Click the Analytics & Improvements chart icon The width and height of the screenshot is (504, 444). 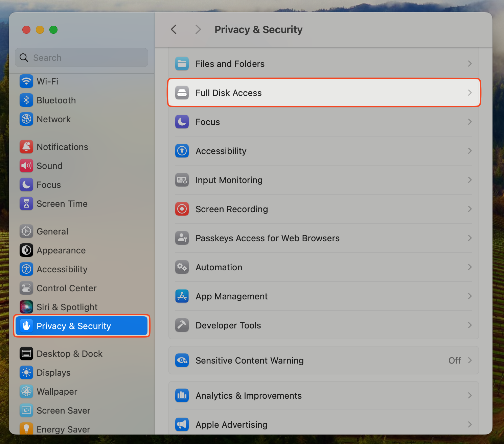182,396
